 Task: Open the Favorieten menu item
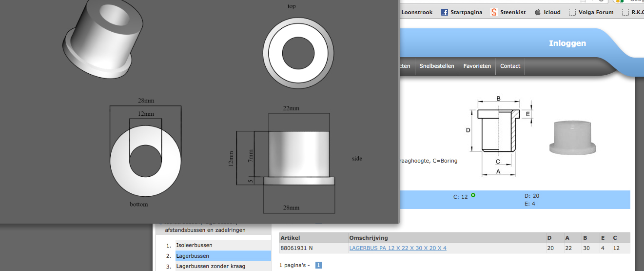(477, 66)
